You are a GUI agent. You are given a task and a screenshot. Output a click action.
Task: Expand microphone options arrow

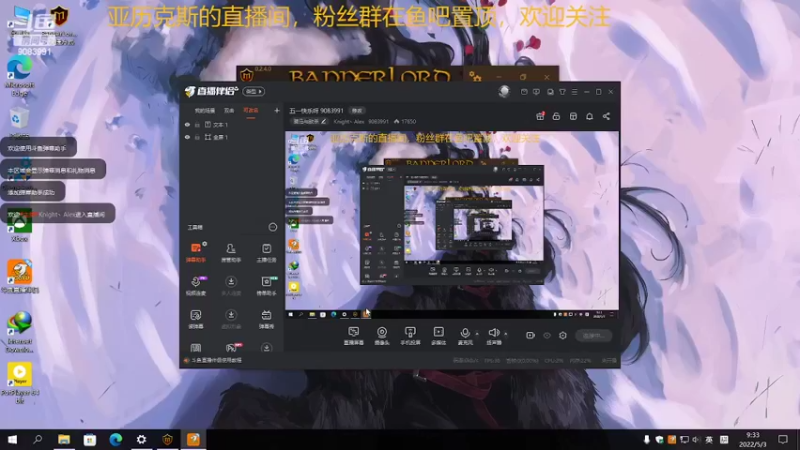pyautogui.click(x=477, y=334)
